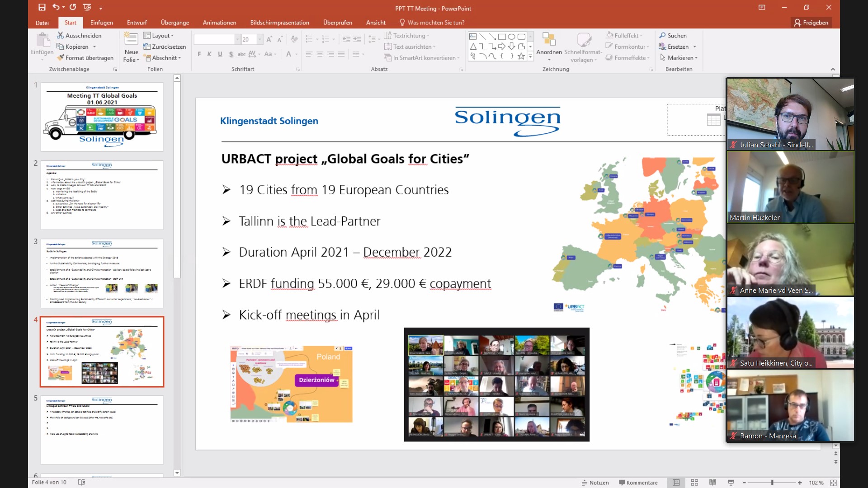Toggle the Notizen notes pane
Viewport: 868px width, 488px height.
(595, 483)
